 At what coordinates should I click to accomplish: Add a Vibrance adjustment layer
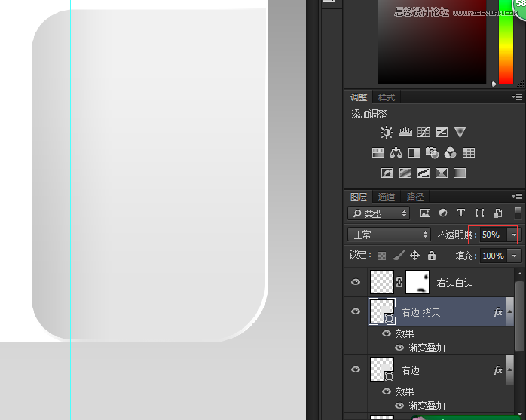point(460,132)
